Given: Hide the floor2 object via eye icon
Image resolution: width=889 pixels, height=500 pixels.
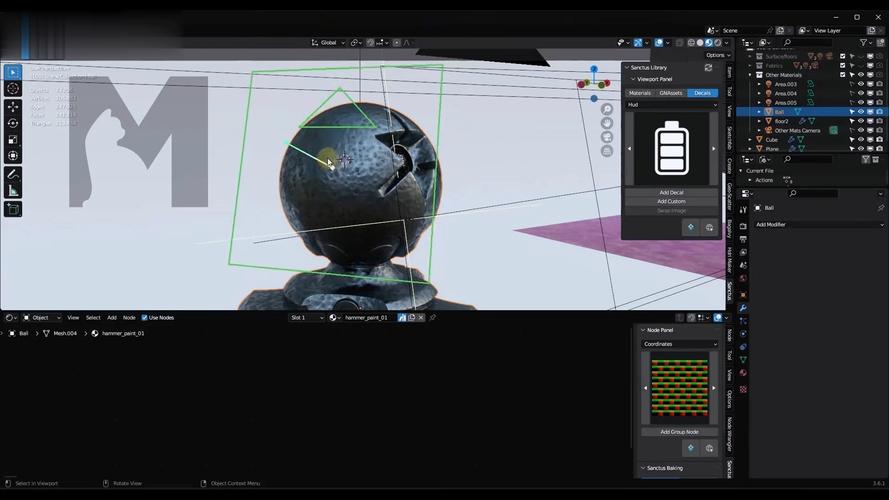Looking at the screenshot, I should 861,121.
